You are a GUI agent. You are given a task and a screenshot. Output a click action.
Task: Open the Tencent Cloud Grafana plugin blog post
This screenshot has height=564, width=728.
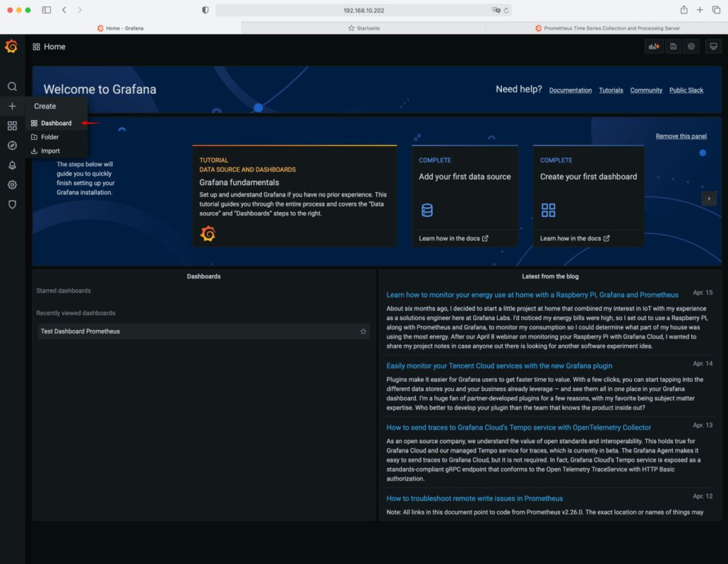click(x=499, y=366)
